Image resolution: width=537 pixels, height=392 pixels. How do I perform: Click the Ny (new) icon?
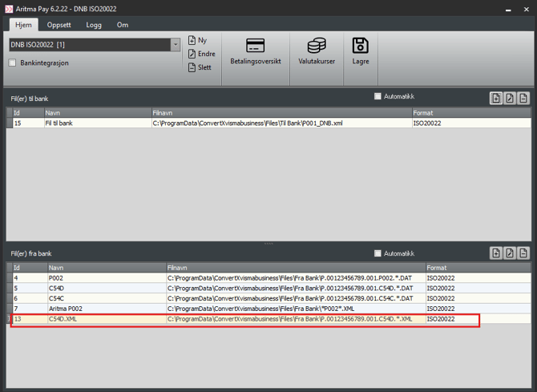click(192, 40)
